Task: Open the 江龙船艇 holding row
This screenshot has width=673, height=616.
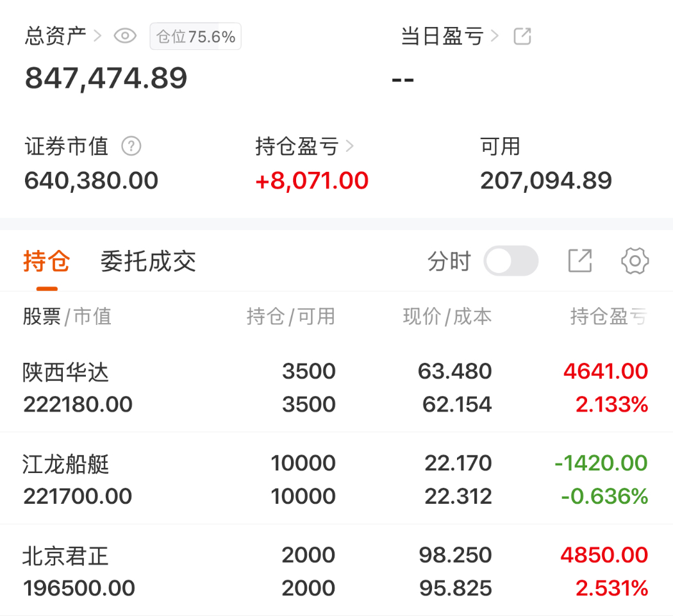Action: [x=336, y=478]
